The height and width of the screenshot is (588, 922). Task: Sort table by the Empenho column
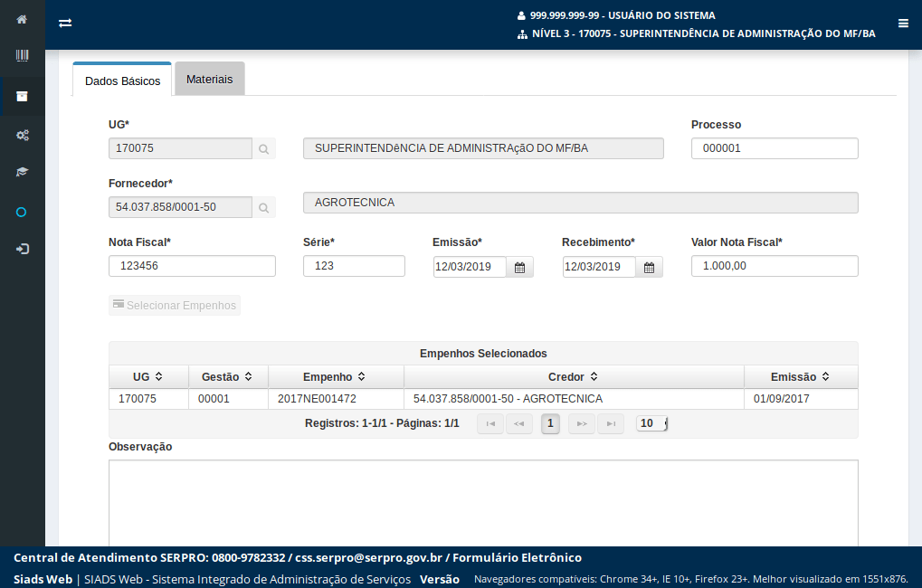click(335, 376)
